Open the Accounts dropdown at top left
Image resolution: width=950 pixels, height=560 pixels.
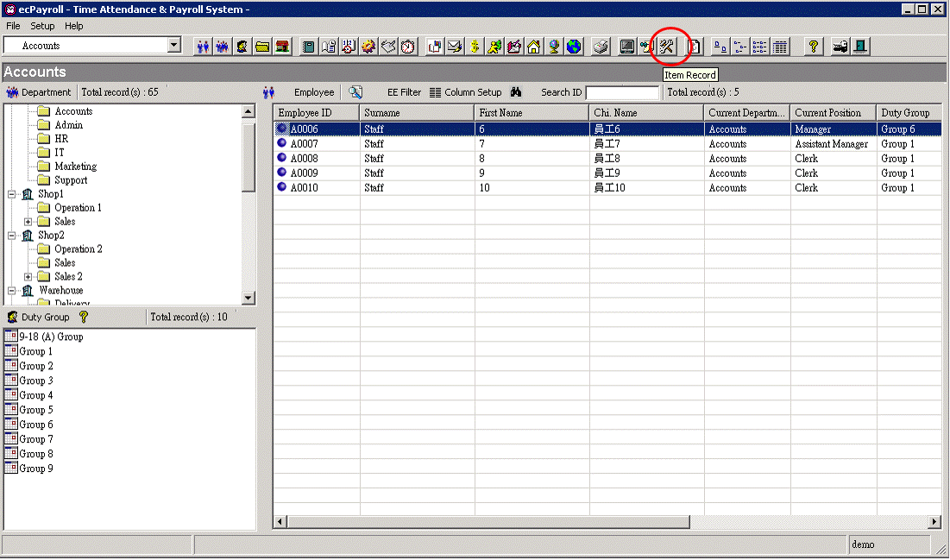[x=174, y=45]
